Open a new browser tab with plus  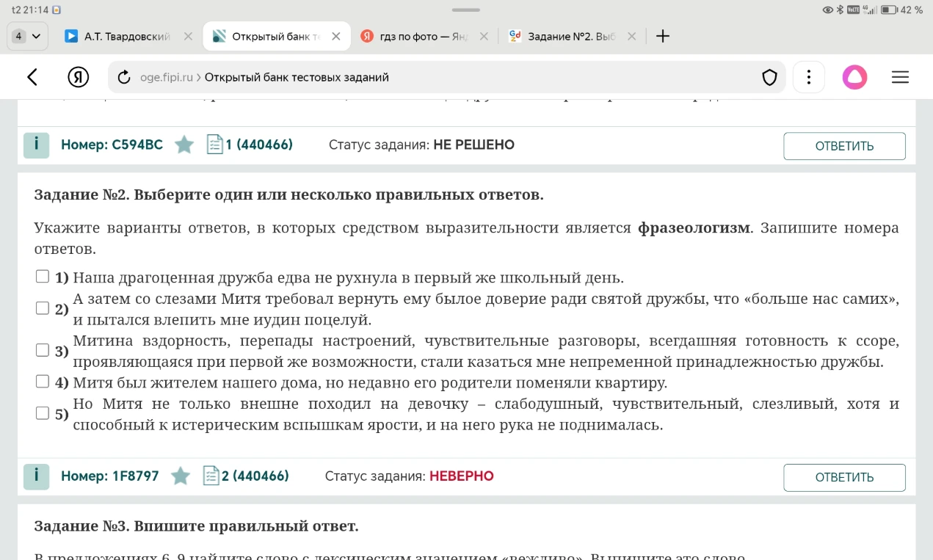click(663, 36)
